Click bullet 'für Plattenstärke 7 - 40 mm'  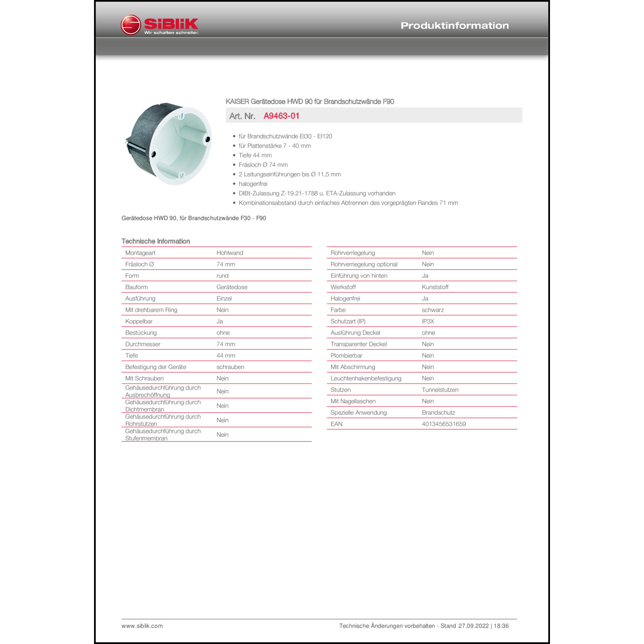(275, 146)
